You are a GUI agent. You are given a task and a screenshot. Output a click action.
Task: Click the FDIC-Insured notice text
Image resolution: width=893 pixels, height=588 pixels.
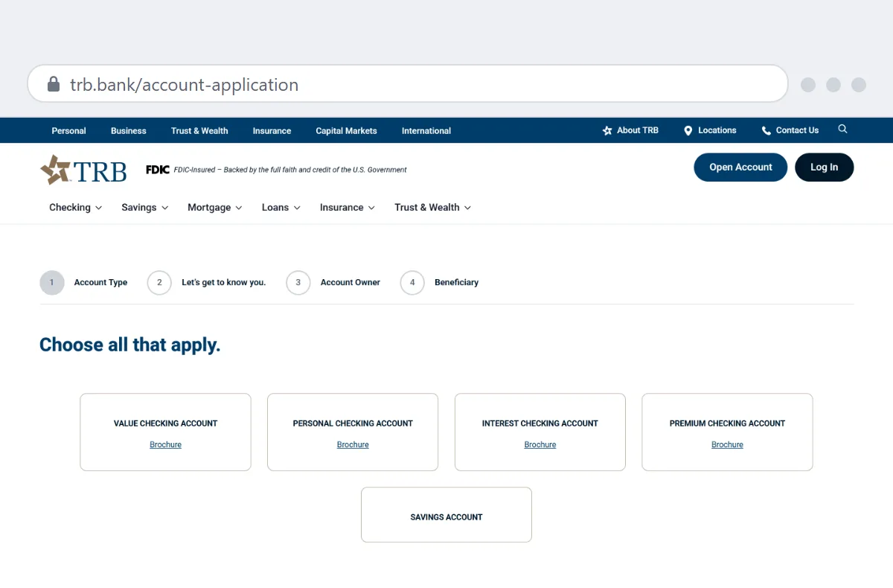(x=290, y=170)
